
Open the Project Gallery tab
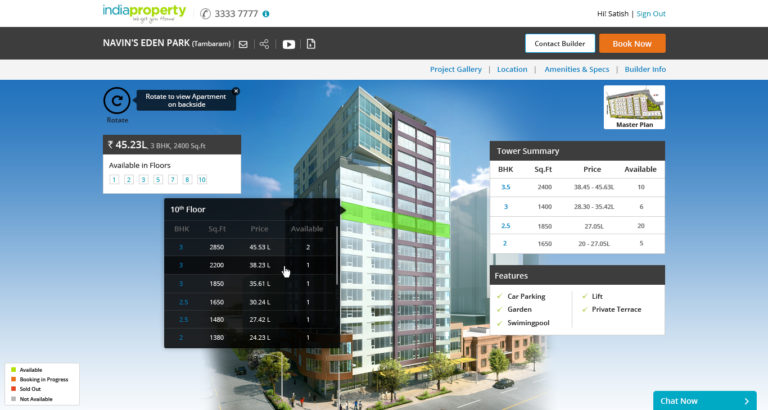[456, 69]
